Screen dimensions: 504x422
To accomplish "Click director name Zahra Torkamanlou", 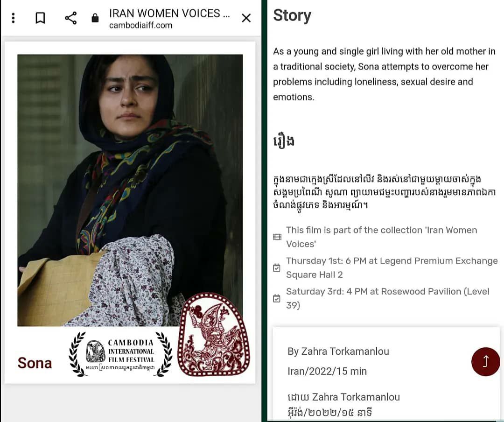I will click(345, 351).
